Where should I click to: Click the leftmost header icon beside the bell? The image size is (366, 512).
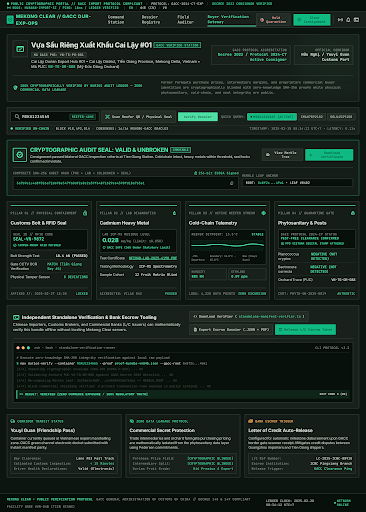(x=340, y=20)
